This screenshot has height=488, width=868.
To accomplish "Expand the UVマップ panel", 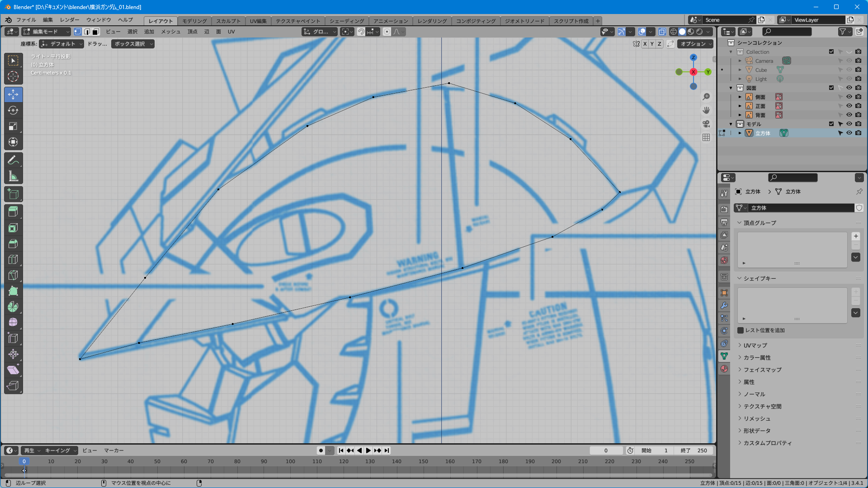I will pos(755,345).
